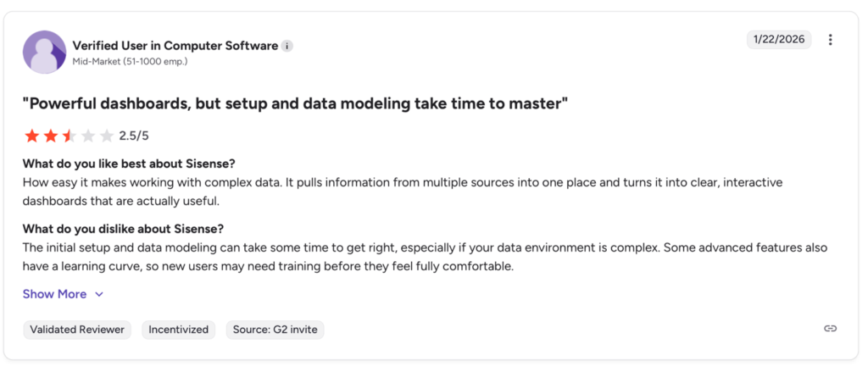The height and width of the screenshot is (372, 868).
Task: Click the Source: G2 invite tag
Action: [x=275, y=329]
